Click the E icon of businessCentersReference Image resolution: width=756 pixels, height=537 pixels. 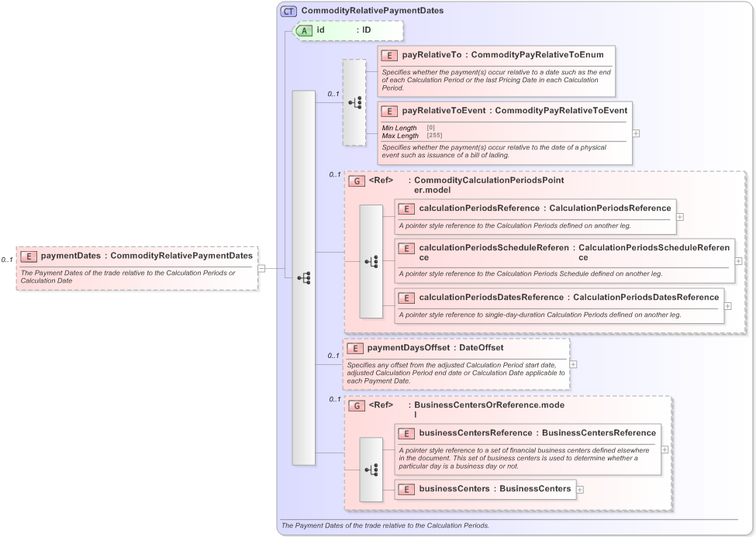click(x=406, y=433)
